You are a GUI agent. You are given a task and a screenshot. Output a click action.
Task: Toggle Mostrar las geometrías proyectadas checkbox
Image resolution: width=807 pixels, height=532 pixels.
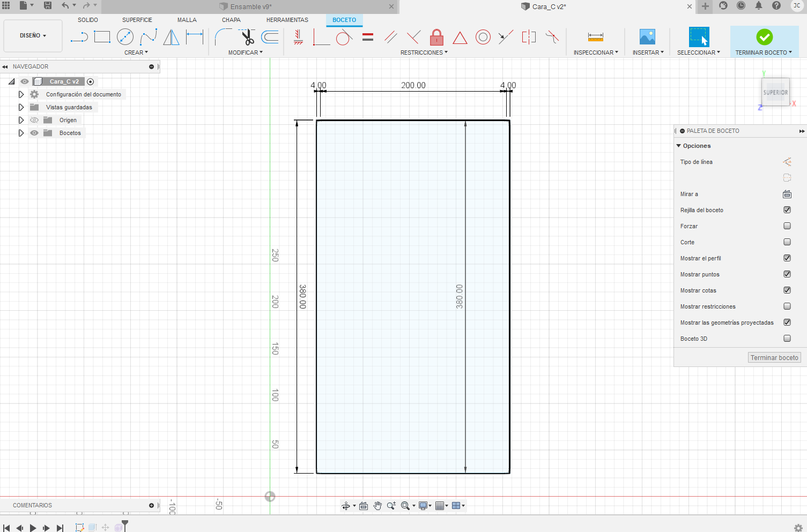[787, 323]
